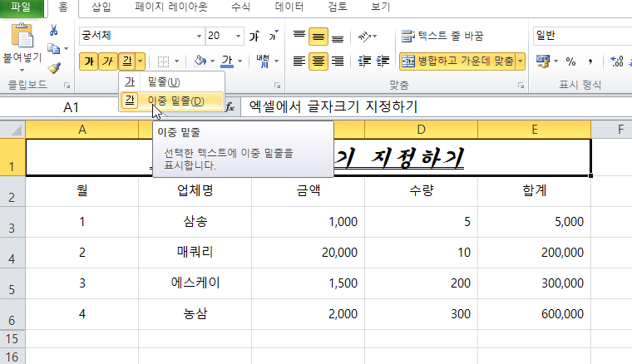Switch to the 삽입 ribbon tab
This screenshot has width=632, height=364.
tap(101, 7)
